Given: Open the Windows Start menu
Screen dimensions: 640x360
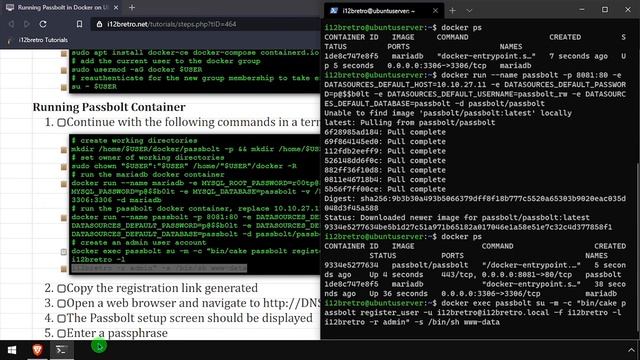Looking at the screenshot, I should click(x=12, y=350).
